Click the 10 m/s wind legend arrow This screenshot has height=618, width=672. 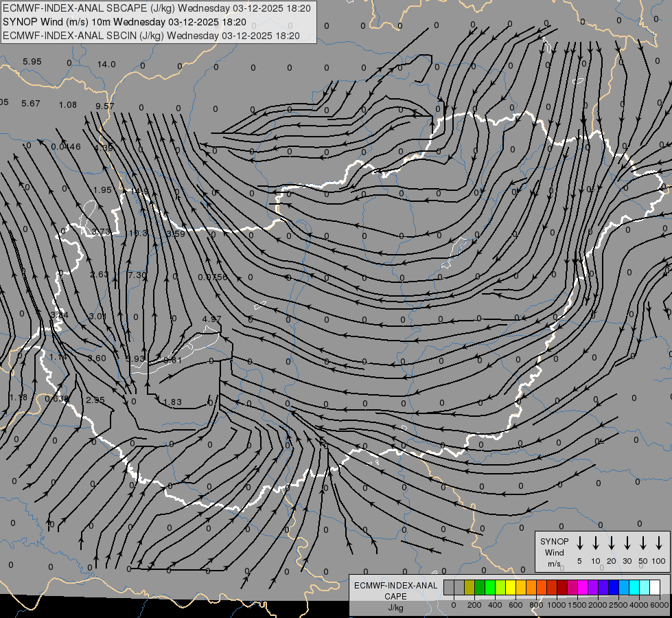pos(596,543)
